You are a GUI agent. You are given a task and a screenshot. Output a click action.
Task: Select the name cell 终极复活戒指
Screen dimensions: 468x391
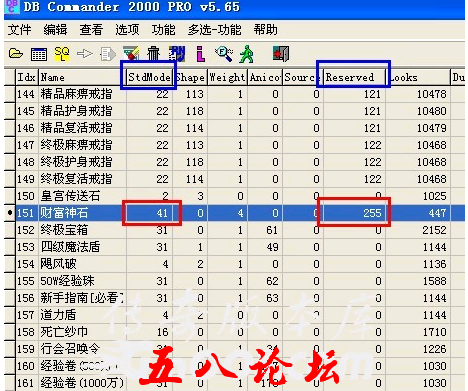tap(82, 179)
